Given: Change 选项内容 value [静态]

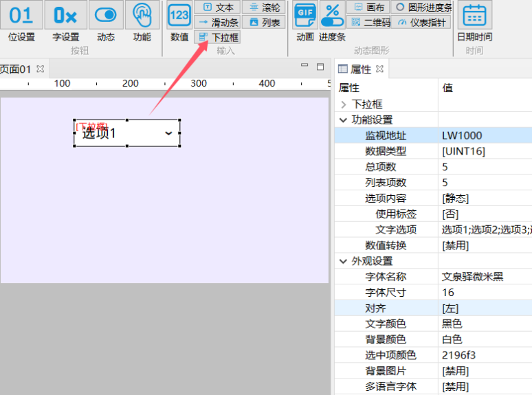Looking at the screenshot, I should pos(485,199).
